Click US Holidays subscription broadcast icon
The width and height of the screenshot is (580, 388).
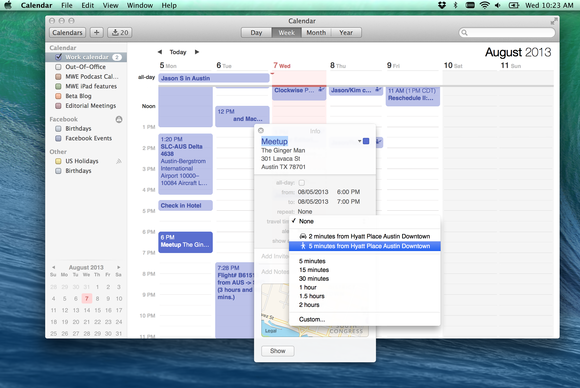tap(119, 161)
